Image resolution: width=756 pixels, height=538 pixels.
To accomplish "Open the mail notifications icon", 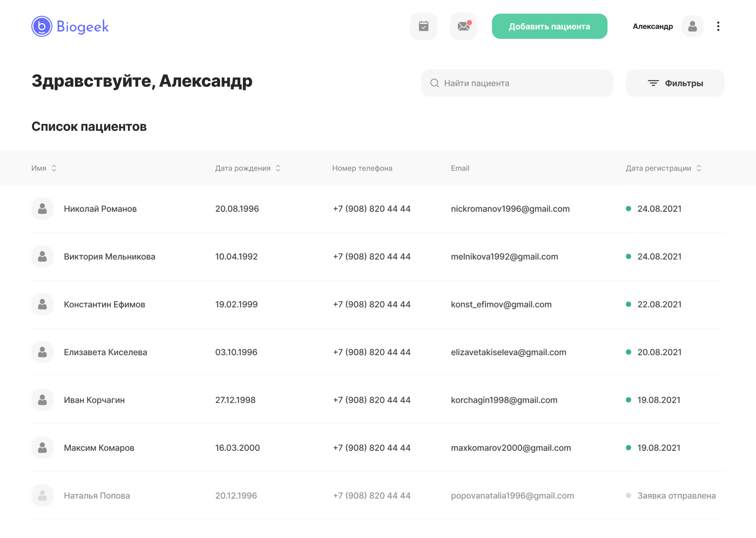I will 463,26.
